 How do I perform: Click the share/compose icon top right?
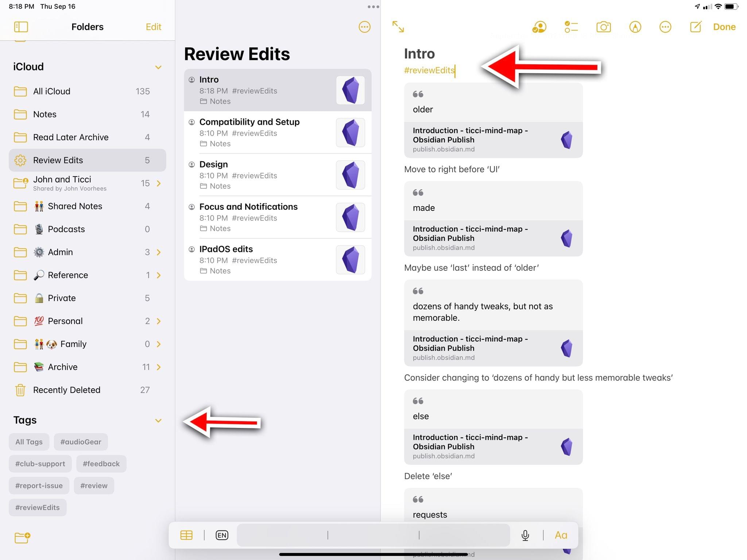[x=696, y=26]
